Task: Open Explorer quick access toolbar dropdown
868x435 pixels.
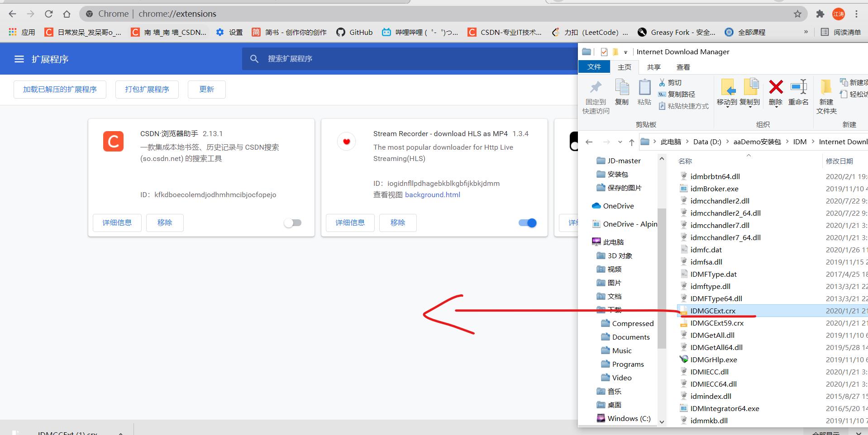Action: pos(625,52)
